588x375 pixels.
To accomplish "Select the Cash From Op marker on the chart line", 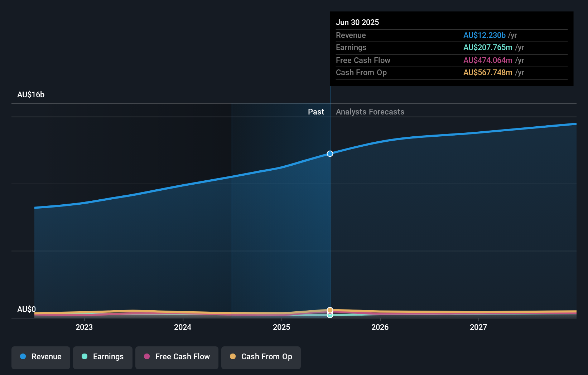I will pyautogui.click(x=330, y=310).
